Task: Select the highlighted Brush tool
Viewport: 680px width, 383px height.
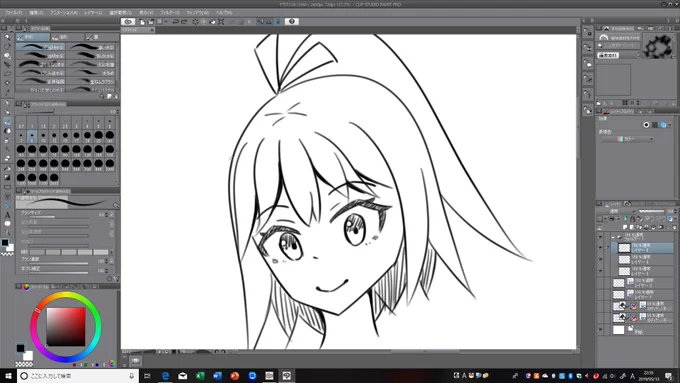Action: tap(7, 121)
